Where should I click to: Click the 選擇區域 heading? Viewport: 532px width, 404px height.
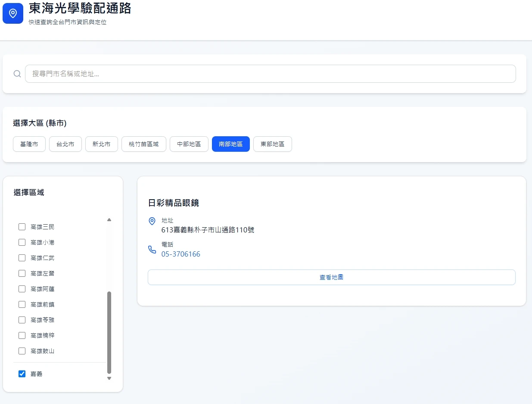click(x=29, y=193)
